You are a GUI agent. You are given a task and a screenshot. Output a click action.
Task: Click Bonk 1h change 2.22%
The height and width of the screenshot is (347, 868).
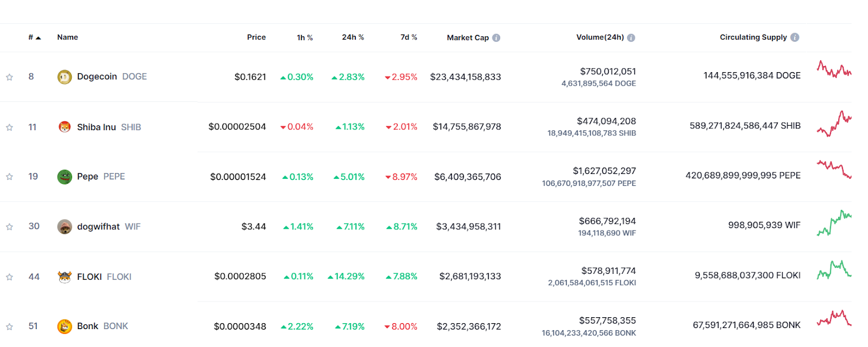(x=297, y=326)
